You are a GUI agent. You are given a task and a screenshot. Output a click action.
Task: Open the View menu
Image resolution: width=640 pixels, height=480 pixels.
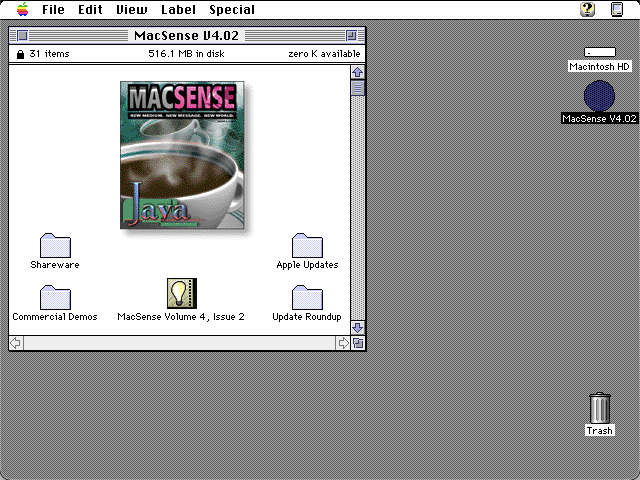[132, 9]
